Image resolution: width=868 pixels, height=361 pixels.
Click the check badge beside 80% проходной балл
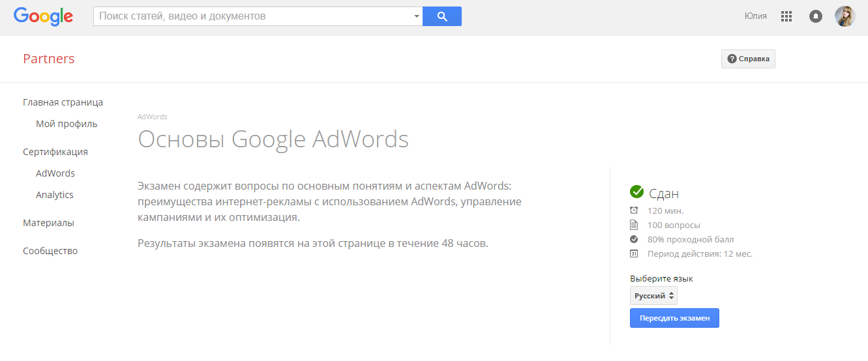pos(634,239)
